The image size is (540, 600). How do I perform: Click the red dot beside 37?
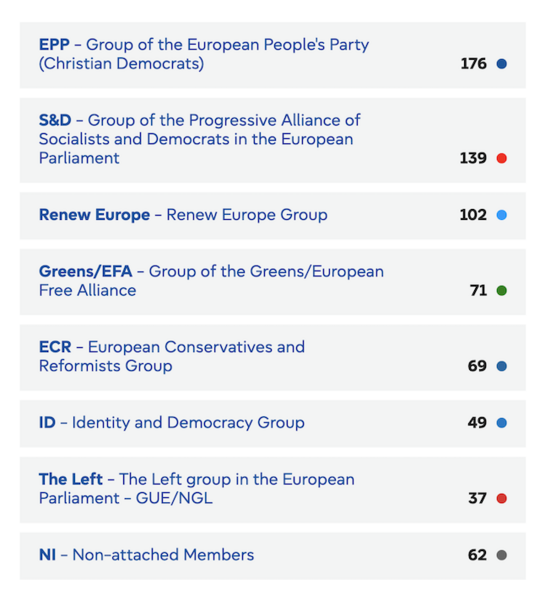pos(501,498)
